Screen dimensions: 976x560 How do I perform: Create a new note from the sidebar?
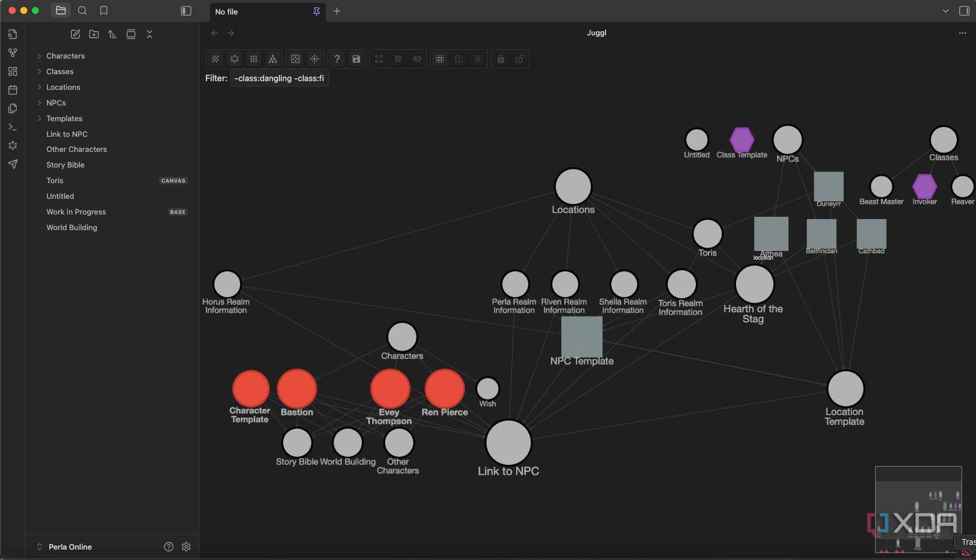(x=75, y=34)
